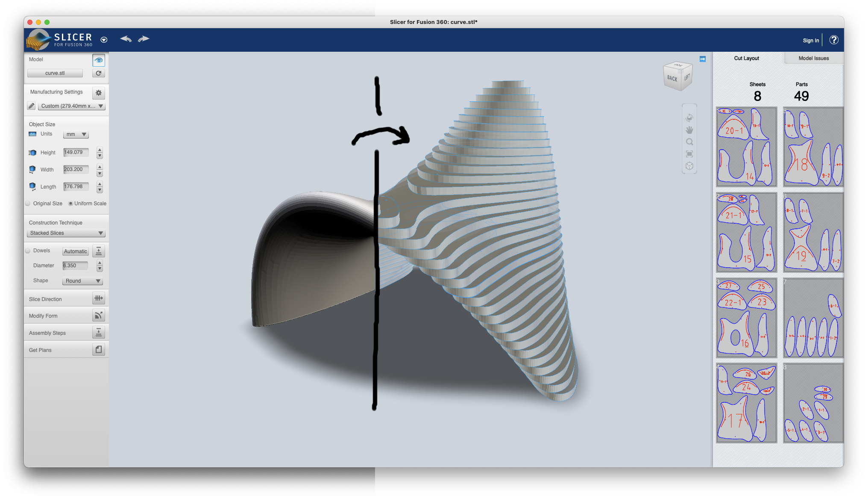Click the Width value field
This screenshot has width=868, height=499.
coord(76,169)
